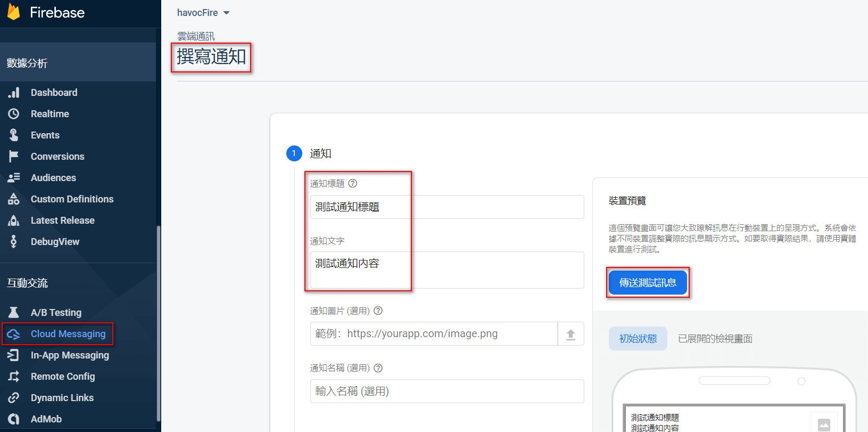The height and width of the screenshot is (432, 868).
Task: Navigate to Events page
Action: click(x=45, y=135)
